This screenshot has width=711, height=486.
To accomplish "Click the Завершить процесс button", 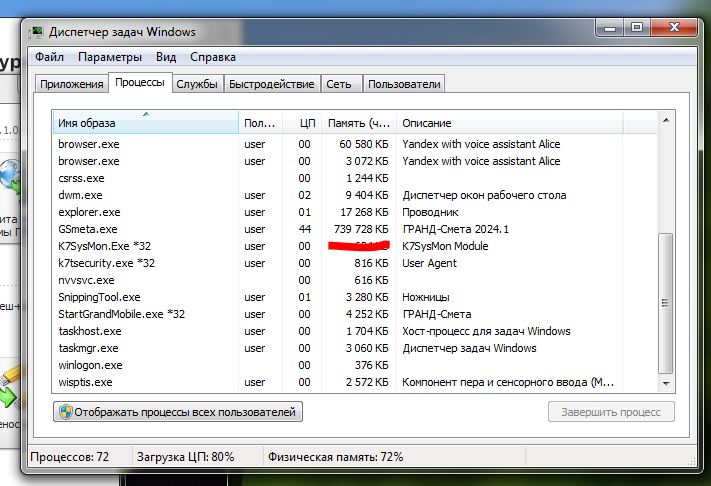I will point(611,412).
